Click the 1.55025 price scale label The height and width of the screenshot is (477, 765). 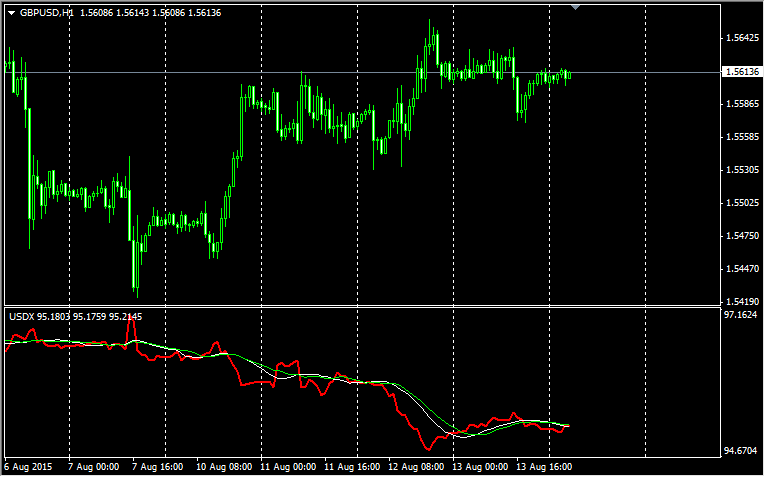coord(743,203)
